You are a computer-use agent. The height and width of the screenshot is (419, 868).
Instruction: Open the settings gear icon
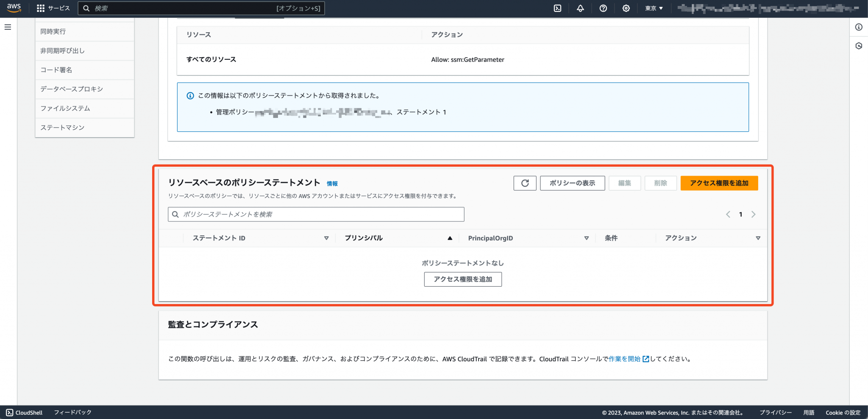(x=626, y=8)
